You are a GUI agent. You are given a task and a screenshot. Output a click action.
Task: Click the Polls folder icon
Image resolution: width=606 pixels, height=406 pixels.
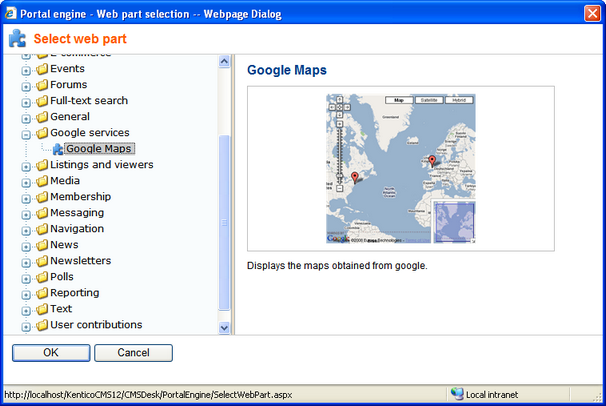(42, 277)
